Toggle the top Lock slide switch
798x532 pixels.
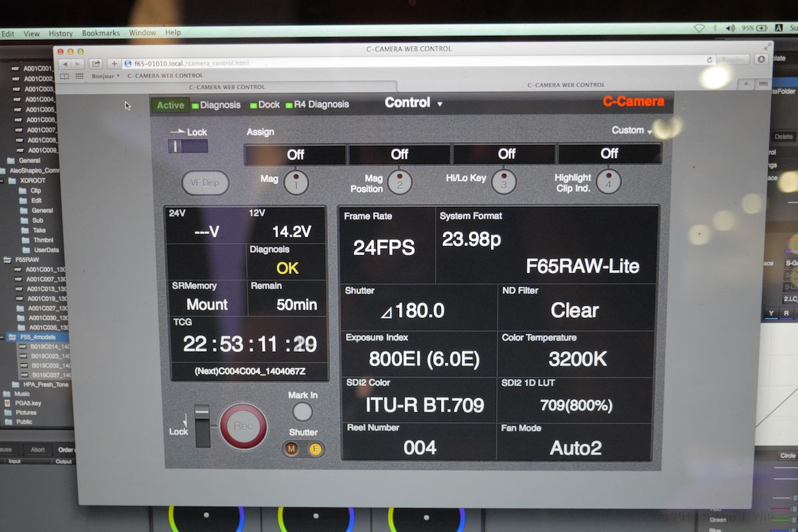tap(188, 146)
